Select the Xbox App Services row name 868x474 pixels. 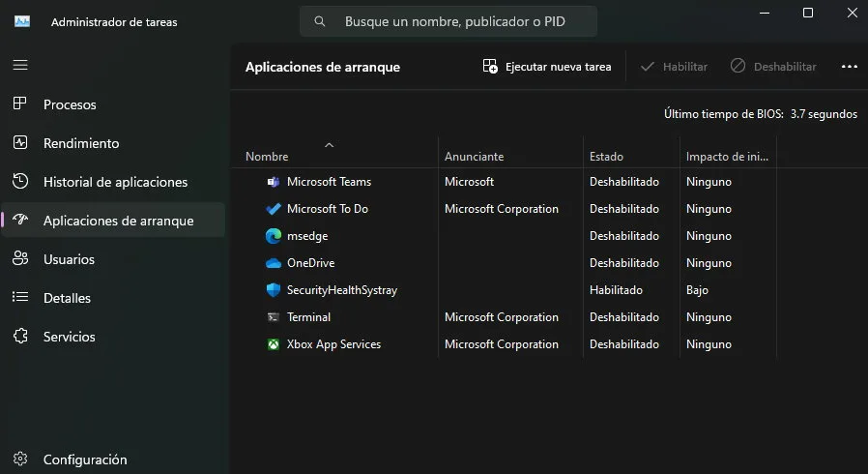333,344
